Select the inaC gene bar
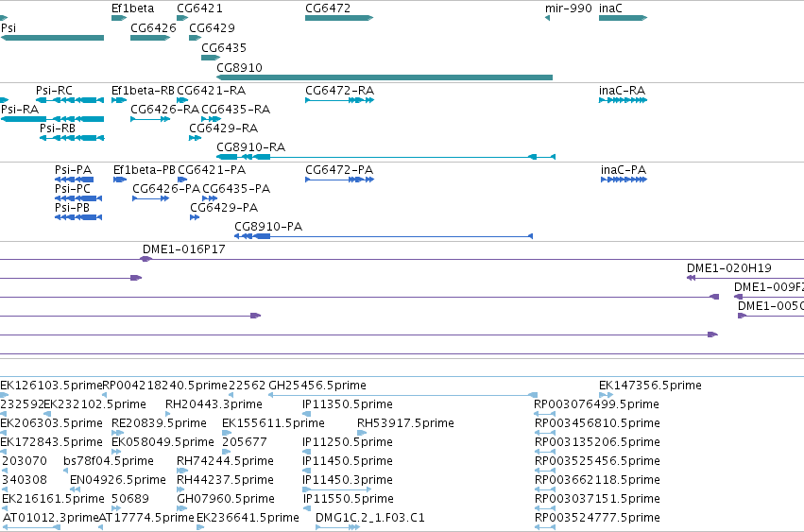This screenshot has height=532, width=804. (x=623, y=18)
